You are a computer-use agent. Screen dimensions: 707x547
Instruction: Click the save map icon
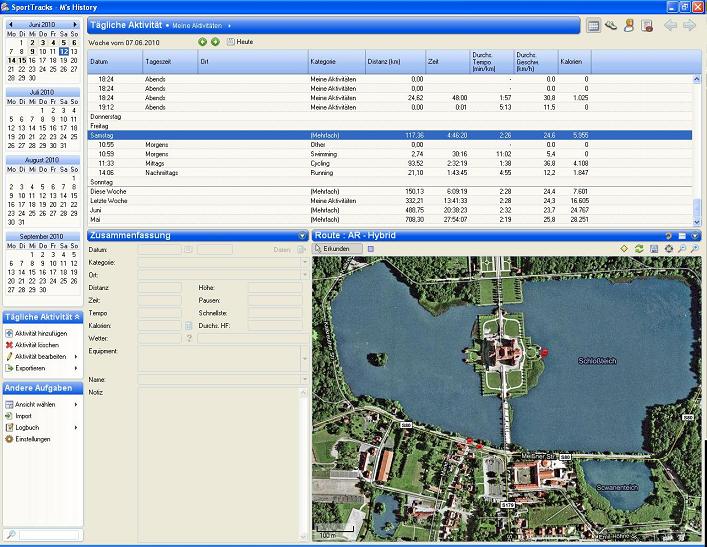tap(654, 248)
